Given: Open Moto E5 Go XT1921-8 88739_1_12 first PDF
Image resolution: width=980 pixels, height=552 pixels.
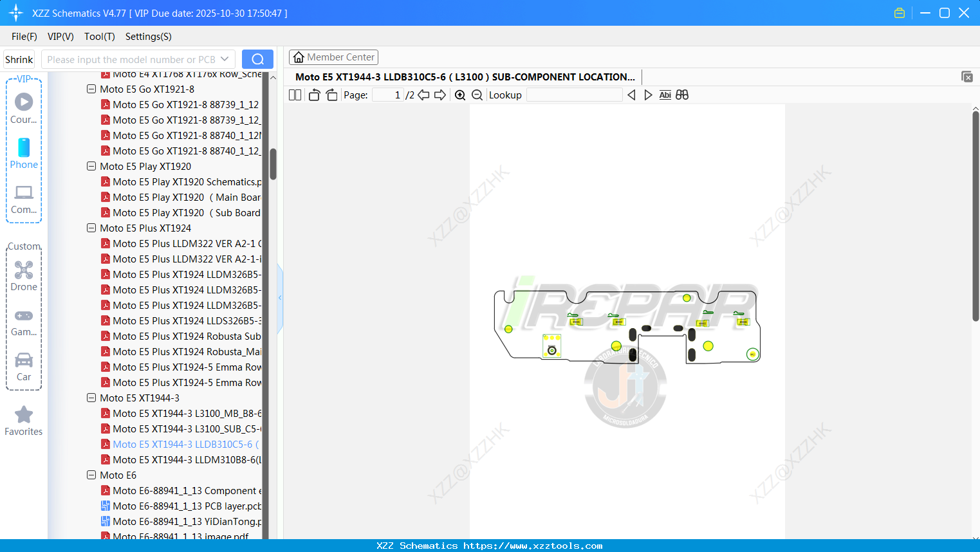Looking at the screenshot, I should [180, 104].
